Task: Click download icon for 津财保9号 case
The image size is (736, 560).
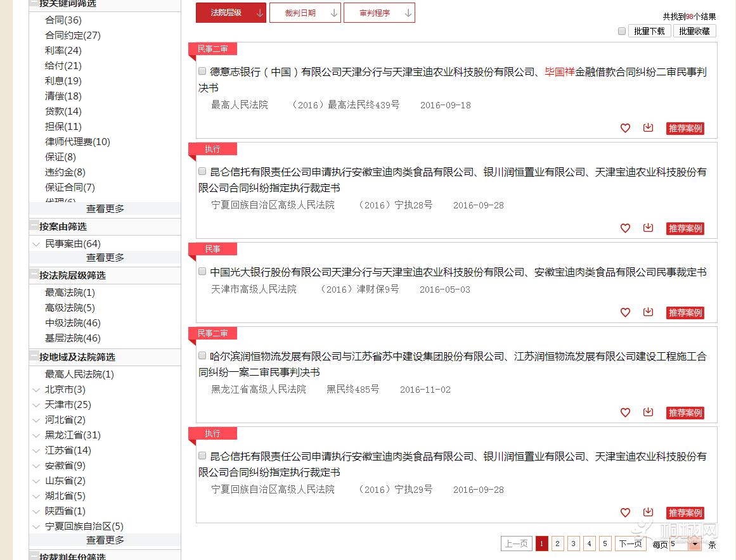Action: point(648,312)
